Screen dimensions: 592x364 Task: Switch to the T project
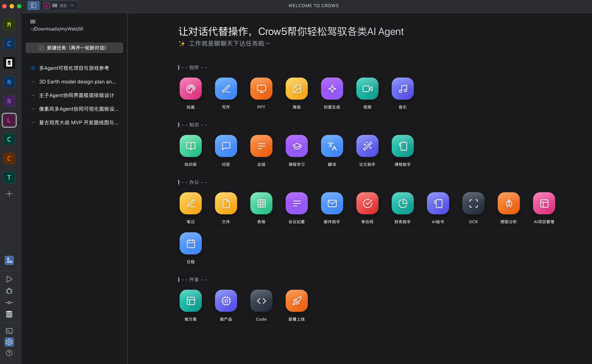click(x=9, y=177)
